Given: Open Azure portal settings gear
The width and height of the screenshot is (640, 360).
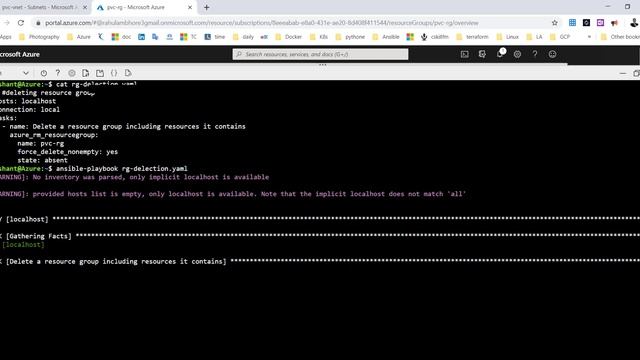Looking at the screenshot, I should (x=517, y=54).
